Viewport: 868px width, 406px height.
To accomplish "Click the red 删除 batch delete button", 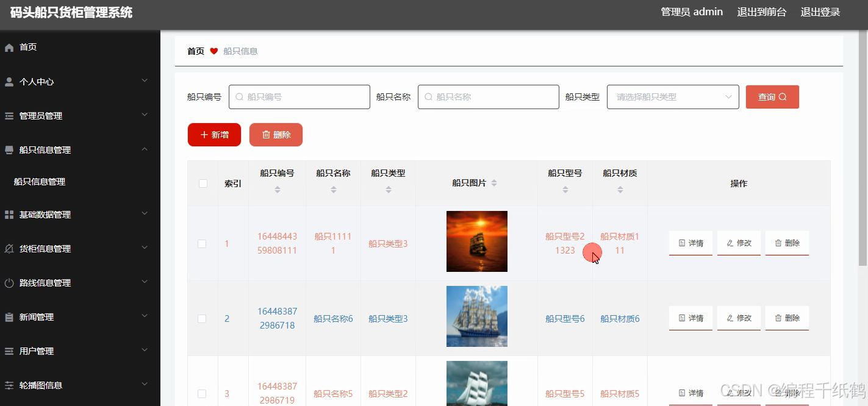I will click(x=276, y=135).
